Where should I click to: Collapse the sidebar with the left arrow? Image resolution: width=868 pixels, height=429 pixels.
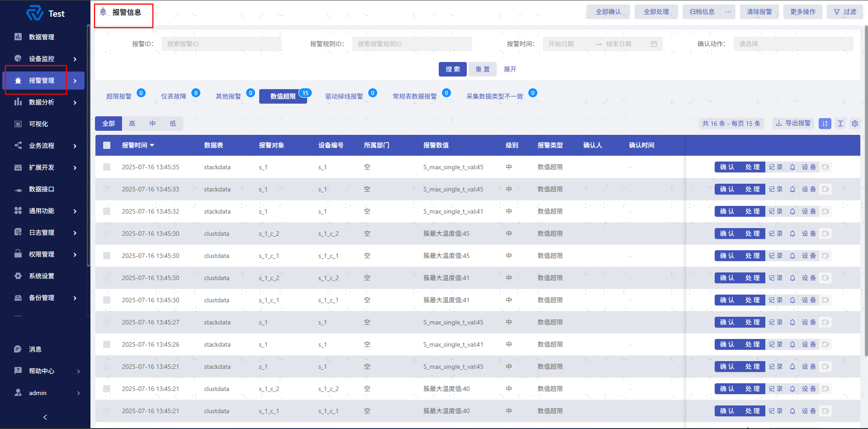pyautogui.click(x=45, y=417)
